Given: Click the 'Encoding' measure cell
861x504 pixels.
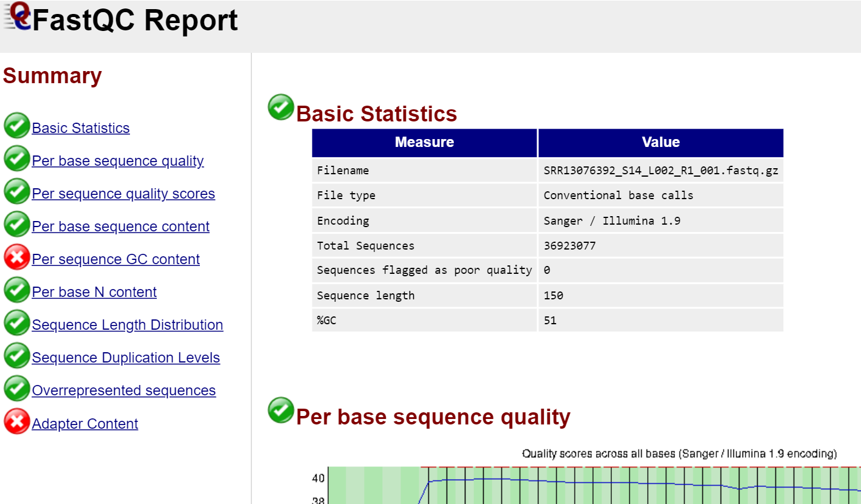Looking at the screenshot, I should click(425, 221).
